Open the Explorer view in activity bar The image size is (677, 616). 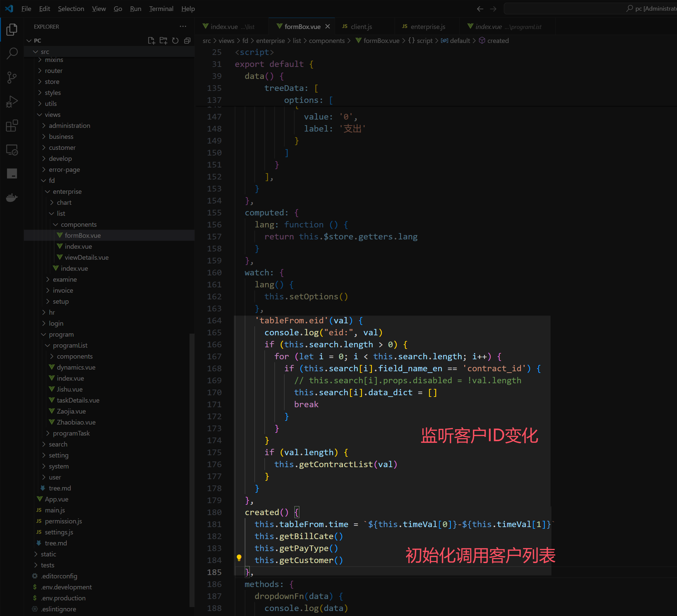12,30
